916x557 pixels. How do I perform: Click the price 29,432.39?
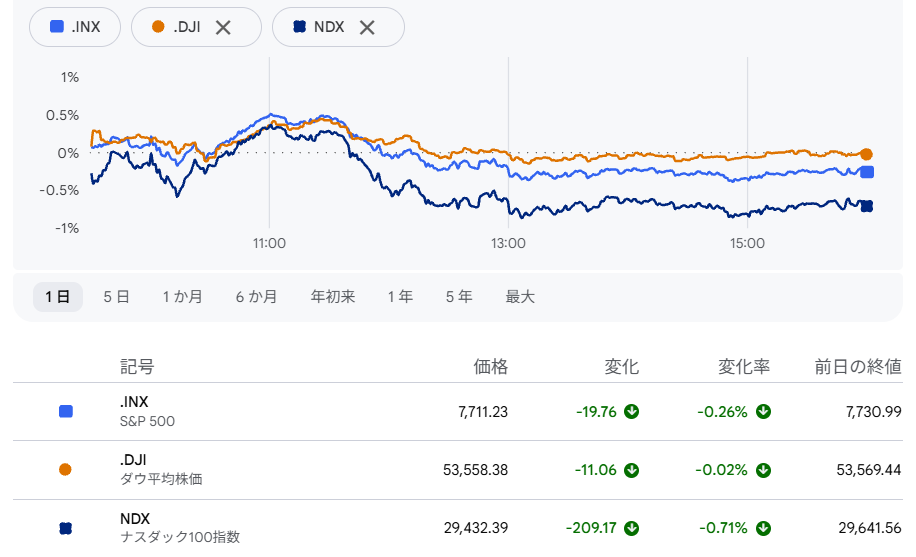coord(476,528)
